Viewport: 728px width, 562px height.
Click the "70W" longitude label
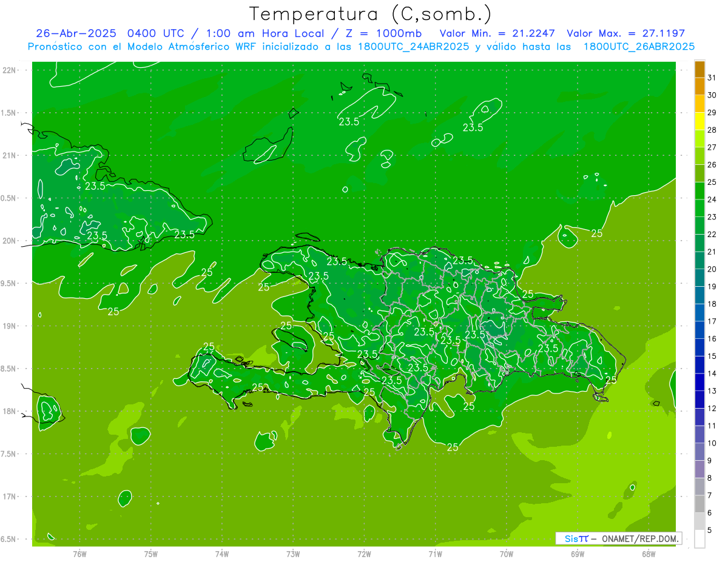(x=507, y=554)
